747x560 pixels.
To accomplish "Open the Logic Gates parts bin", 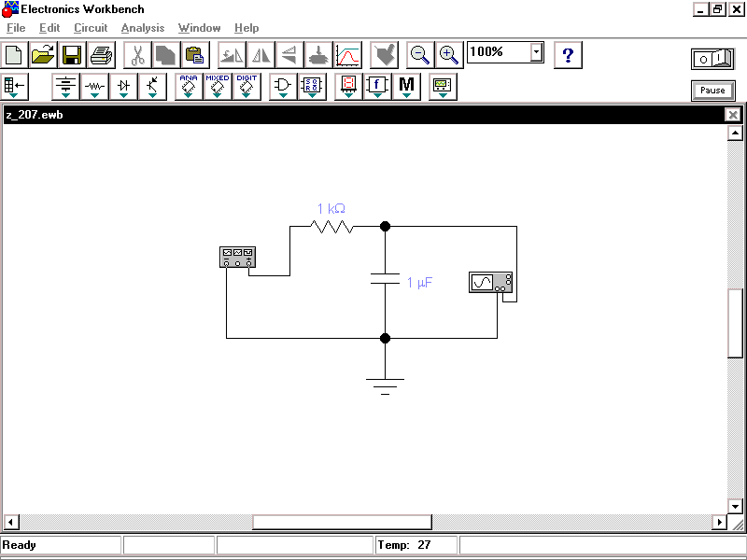I will pyautogui.click(x=282, y=87).
